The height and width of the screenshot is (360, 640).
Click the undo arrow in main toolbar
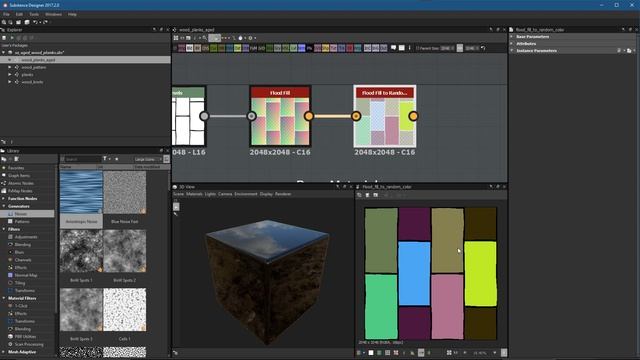(36, 22)
